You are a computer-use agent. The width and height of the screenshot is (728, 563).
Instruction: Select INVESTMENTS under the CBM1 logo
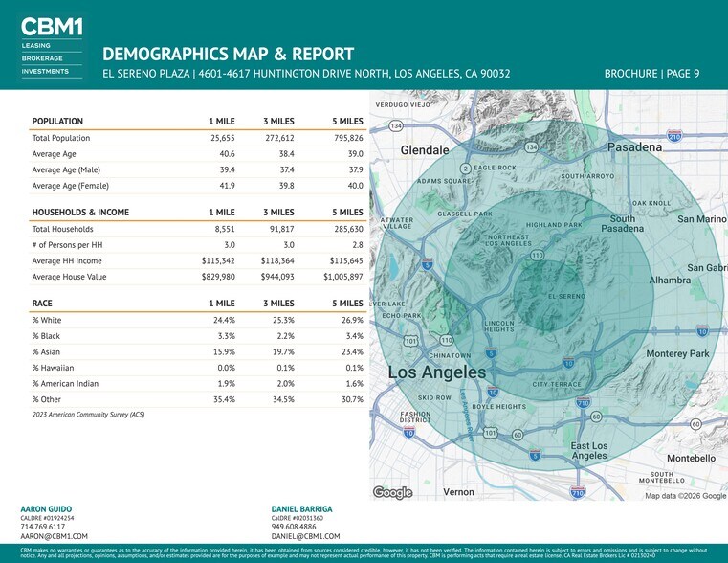(x=44, y=71)
